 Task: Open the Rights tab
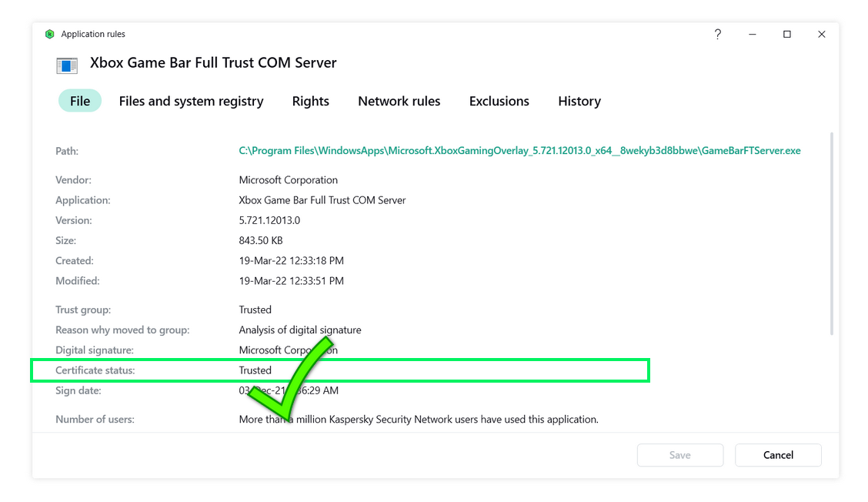coord(310,101)
